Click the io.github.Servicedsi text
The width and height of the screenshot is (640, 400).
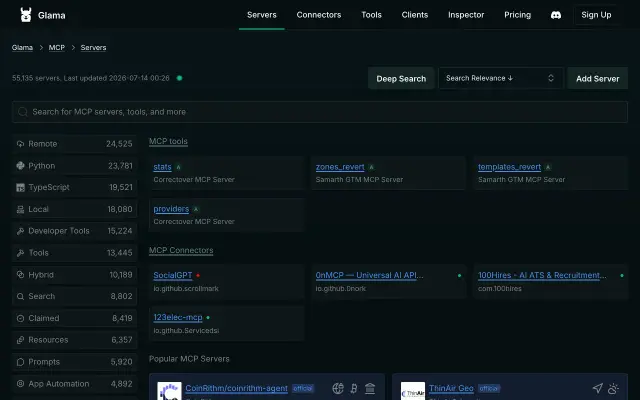click(x=186, y=331)
